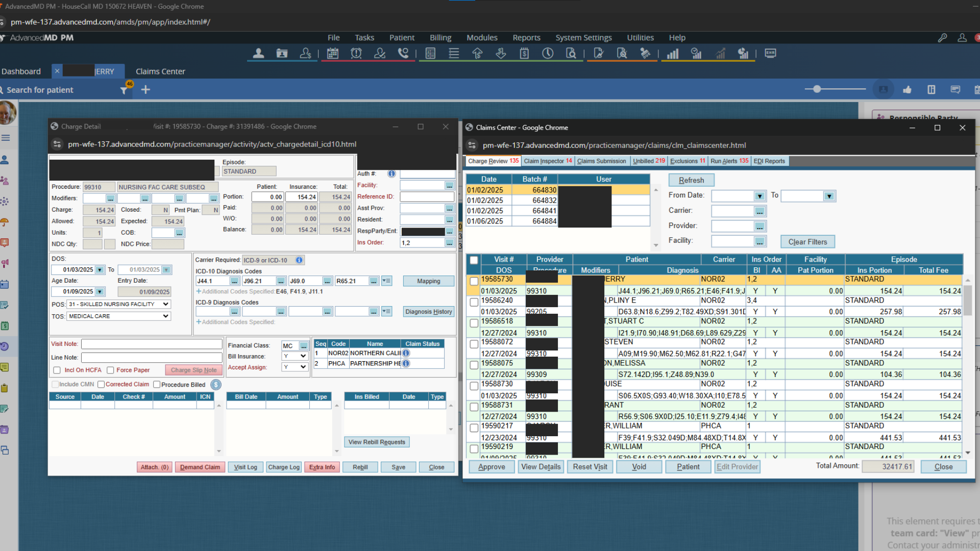Check the Corrected Claim checkbox
This screenshot has width=980, height=551.
(x=101, y=385)
